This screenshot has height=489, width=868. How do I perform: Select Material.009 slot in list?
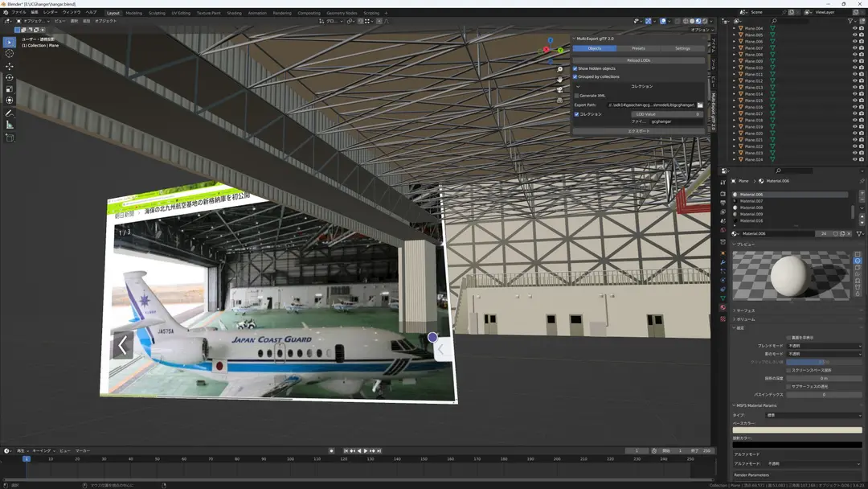[791, 214]
